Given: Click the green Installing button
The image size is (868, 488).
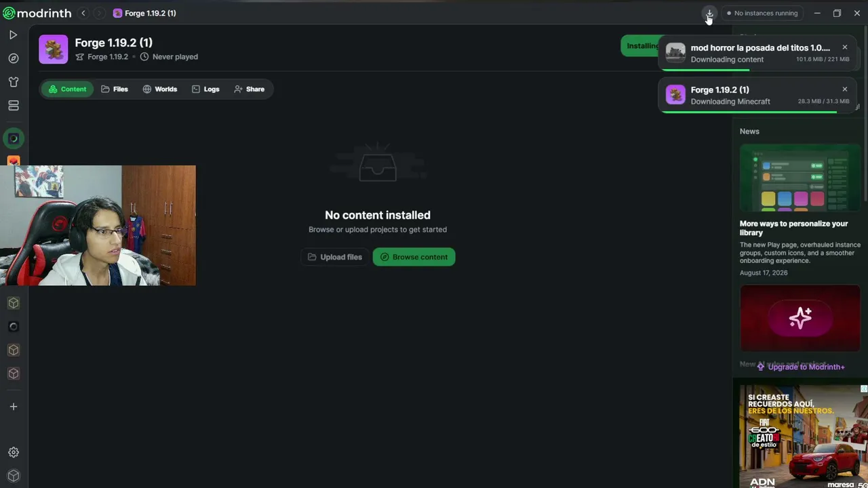Looking at the screenshot, I should 641,46.
